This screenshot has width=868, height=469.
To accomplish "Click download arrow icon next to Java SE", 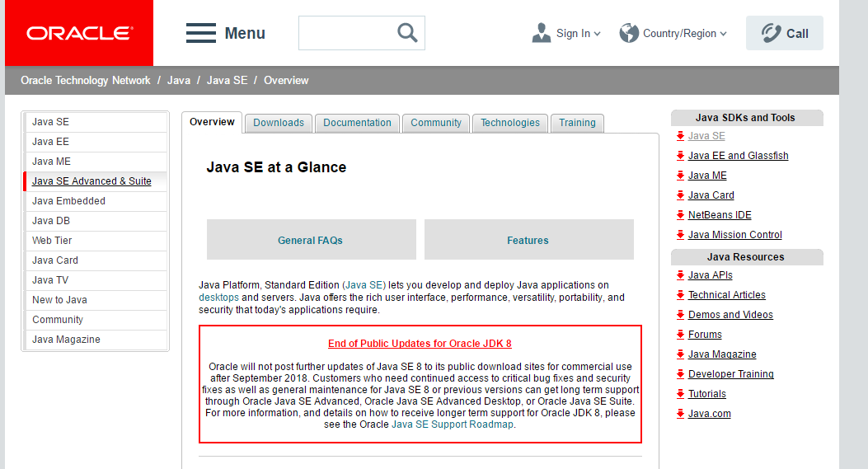I will (680, 136).
